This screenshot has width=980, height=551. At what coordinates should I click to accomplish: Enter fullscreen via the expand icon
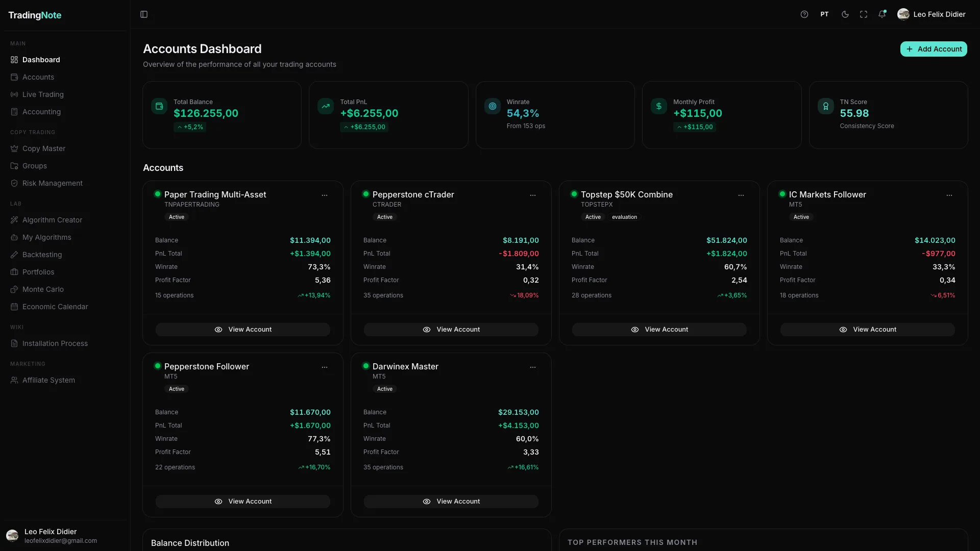[x=864, y=14]
